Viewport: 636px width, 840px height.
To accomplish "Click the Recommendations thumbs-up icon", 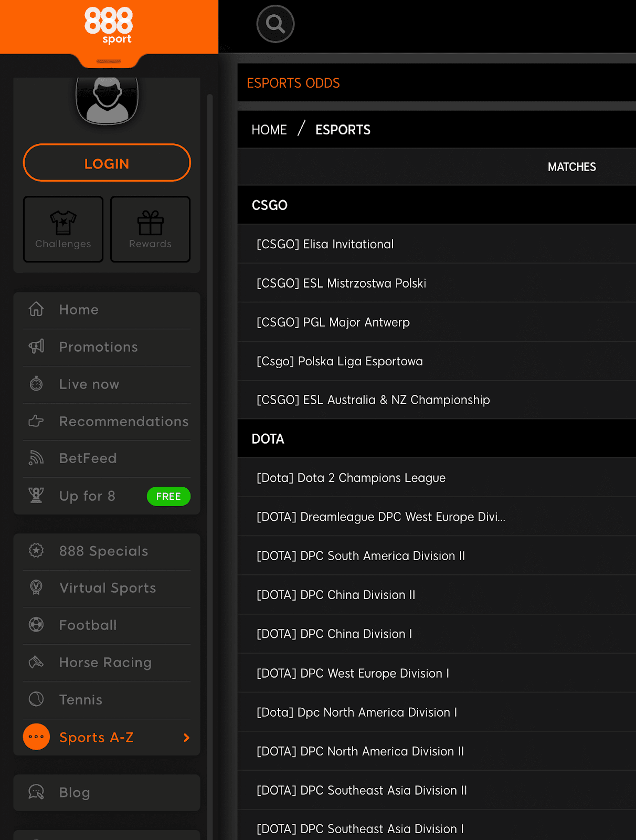I will pos(36,421).
